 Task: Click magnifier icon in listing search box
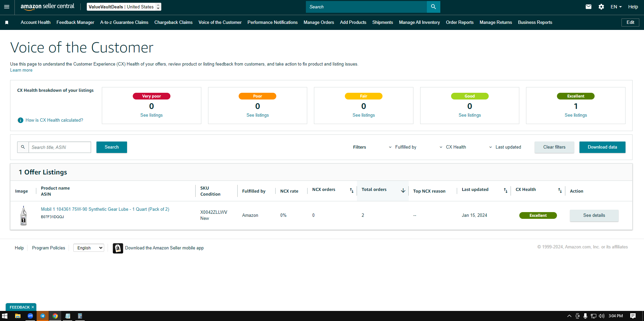[23, 147]
